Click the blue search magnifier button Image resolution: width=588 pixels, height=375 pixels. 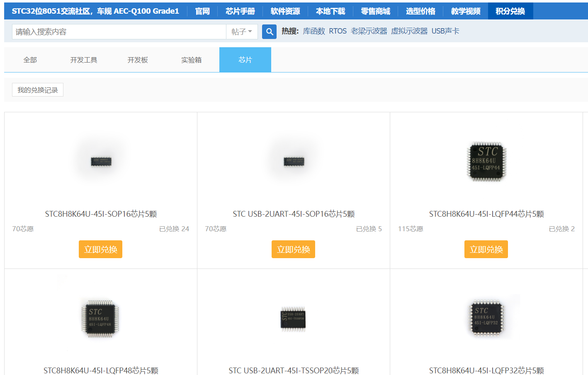269,32
